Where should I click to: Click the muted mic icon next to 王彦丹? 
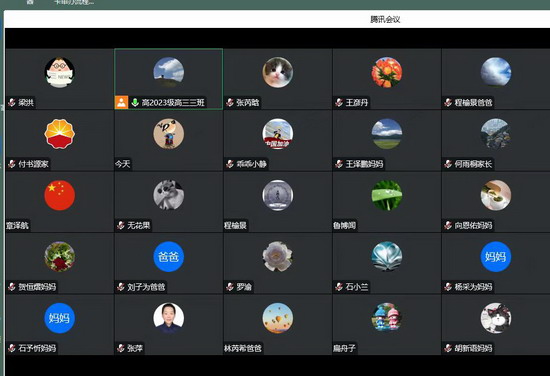339,102
